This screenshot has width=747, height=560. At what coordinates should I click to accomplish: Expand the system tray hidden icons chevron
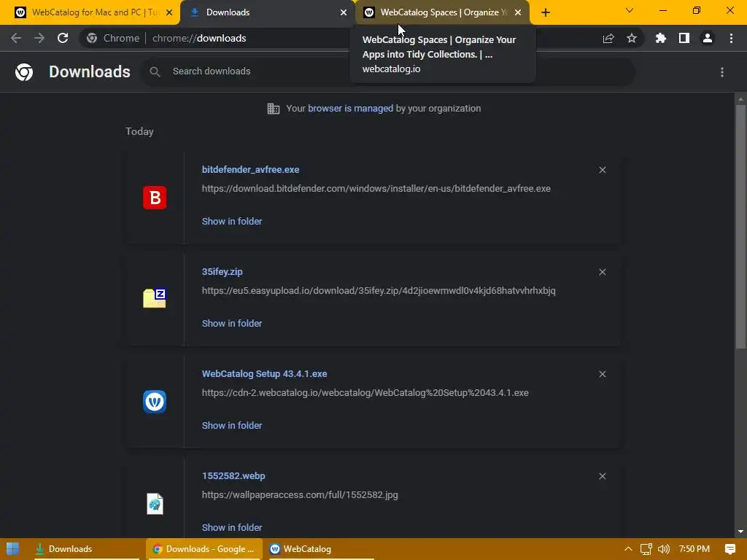[628, 549]
